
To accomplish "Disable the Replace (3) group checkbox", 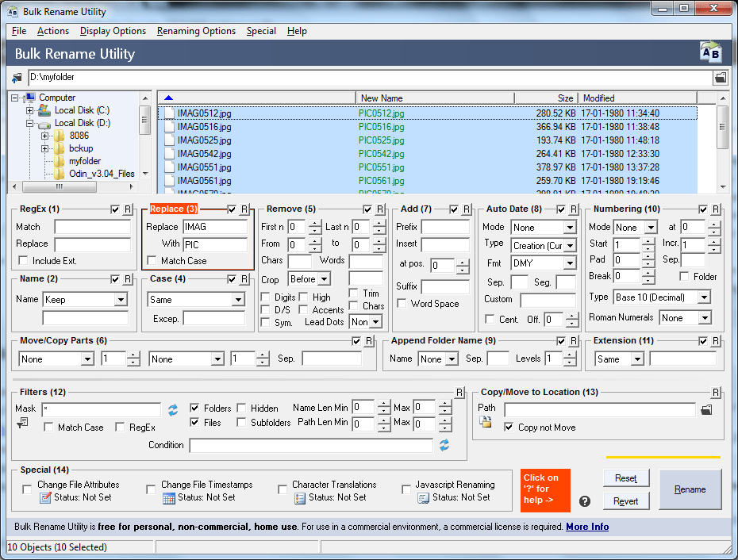I will coord(232,209).
